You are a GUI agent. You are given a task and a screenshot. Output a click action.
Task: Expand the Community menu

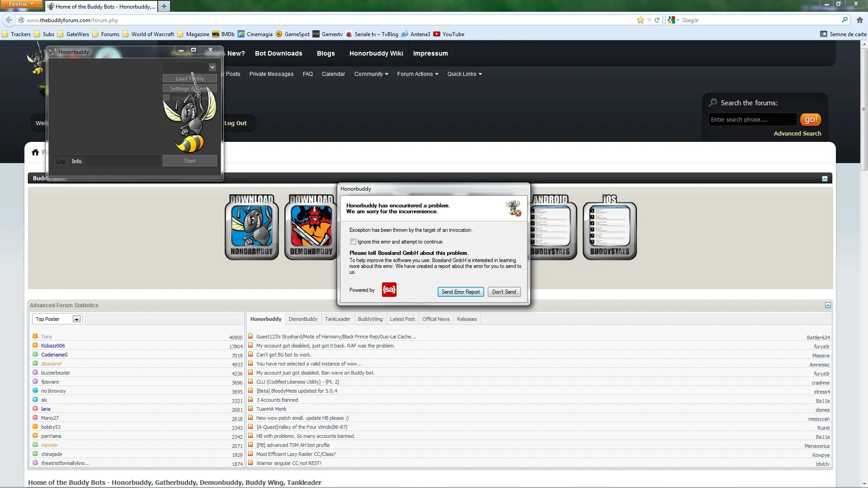pos(371,74)
